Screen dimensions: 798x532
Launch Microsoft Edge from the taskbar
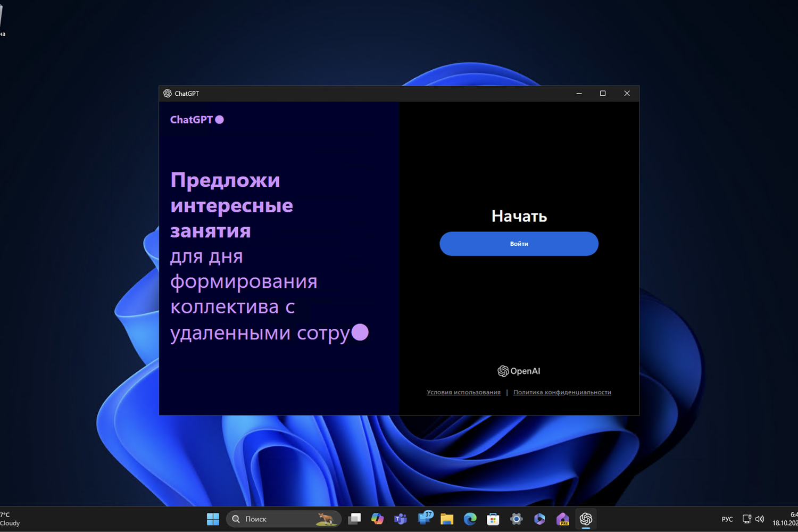[470, 519]
